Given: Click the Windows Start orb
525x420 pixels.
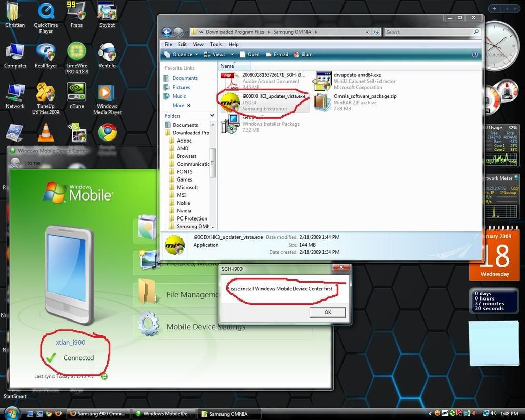Looking at the screenshot, I should tap(11, 413).
